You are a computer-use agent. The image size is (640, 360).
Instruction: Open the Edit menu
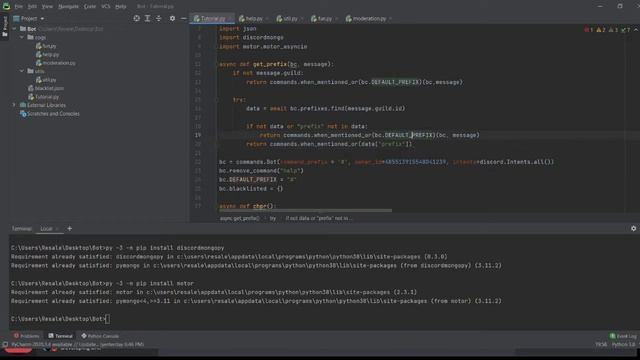(x=32, y=7)
